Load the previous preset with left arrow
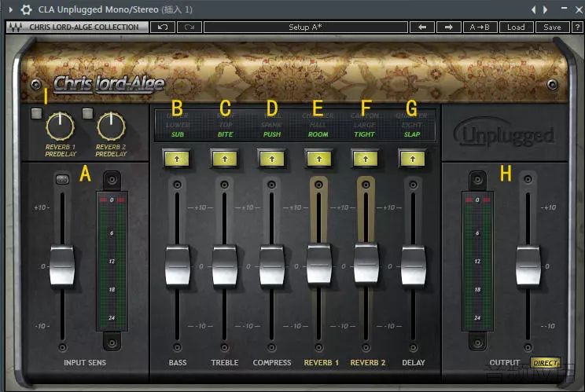The width and height of the screenshot is (585, 392). pyautogui.click(x=422, y=27)
